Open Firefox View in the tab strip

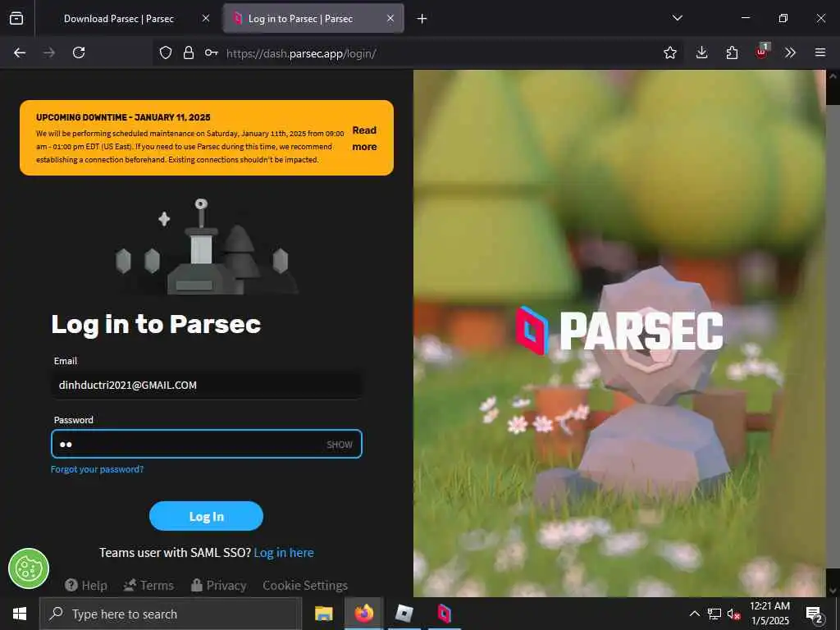tap(16, 18)
